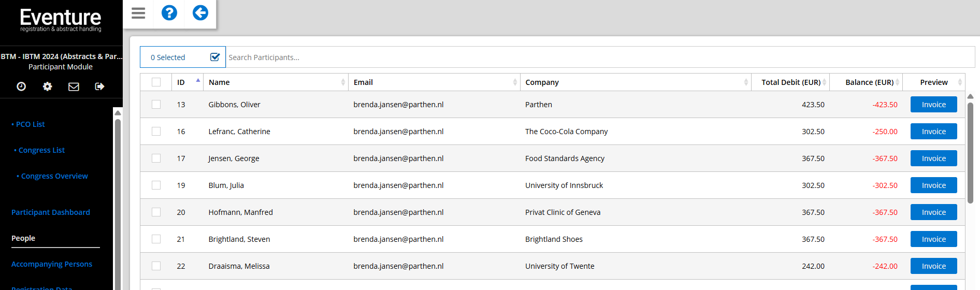This screenshot has width=980, height=290.
Task: Click company cell The Coco-Cola Company
Action: [566, 132]
